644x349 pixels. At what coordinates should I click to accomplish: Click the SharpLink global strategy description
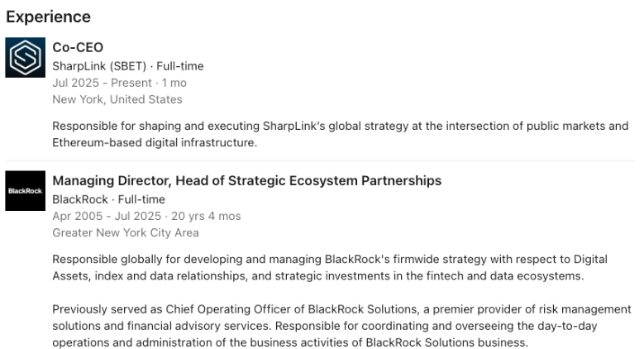(340, 127)
